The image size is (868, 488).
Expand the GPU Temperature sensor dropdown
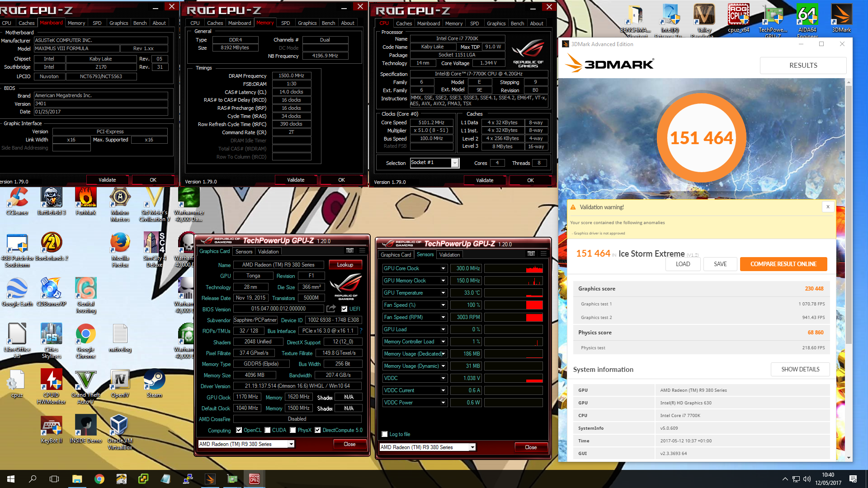[443, 293]
